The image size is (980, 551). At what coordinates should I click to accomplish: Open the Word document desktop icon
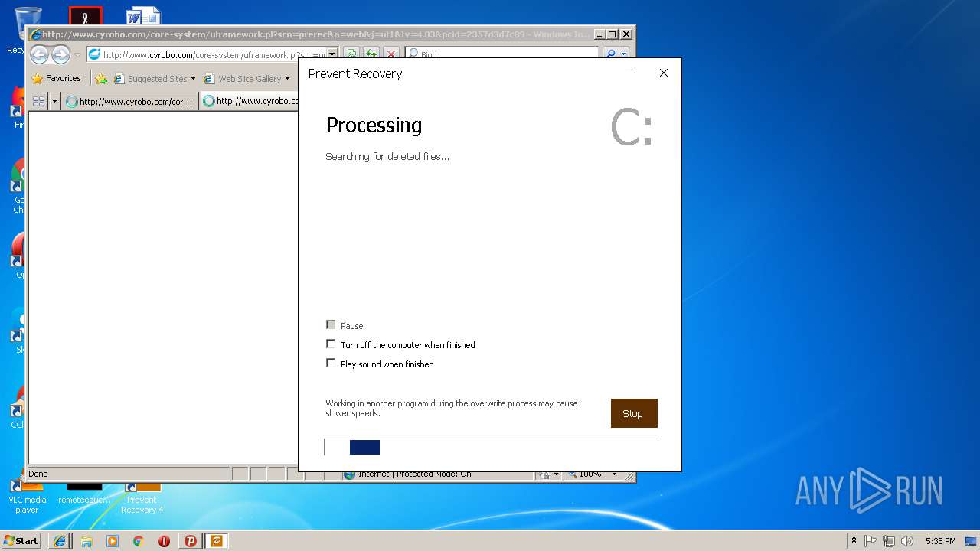click(142, 16)
